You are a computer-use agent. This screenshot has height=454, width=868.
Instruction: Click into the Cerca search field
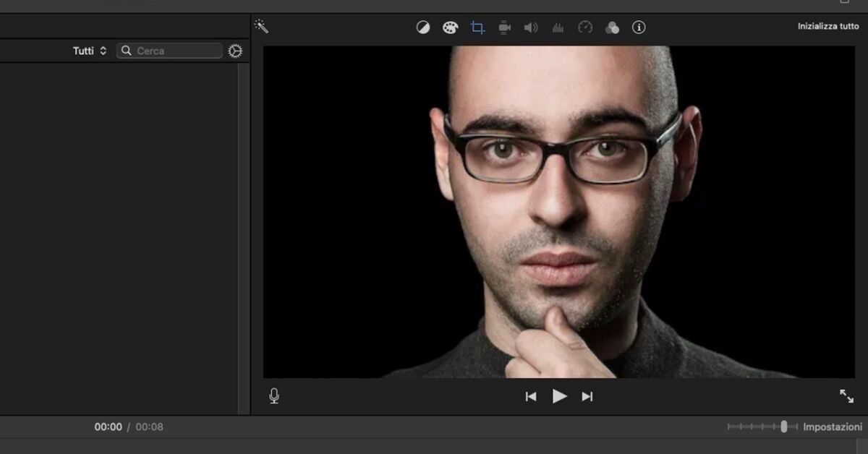coord(169,51)
